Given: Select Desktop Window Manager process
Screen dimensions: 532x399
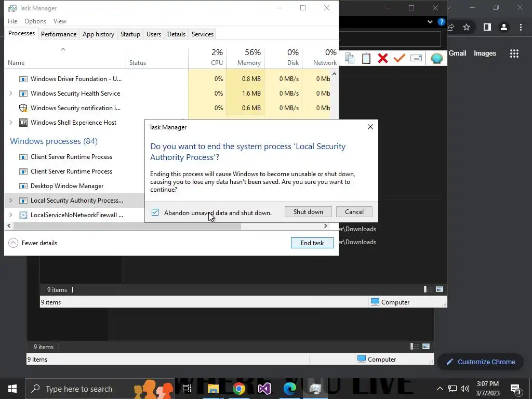Looking at the screenshot, I should 67,186.
